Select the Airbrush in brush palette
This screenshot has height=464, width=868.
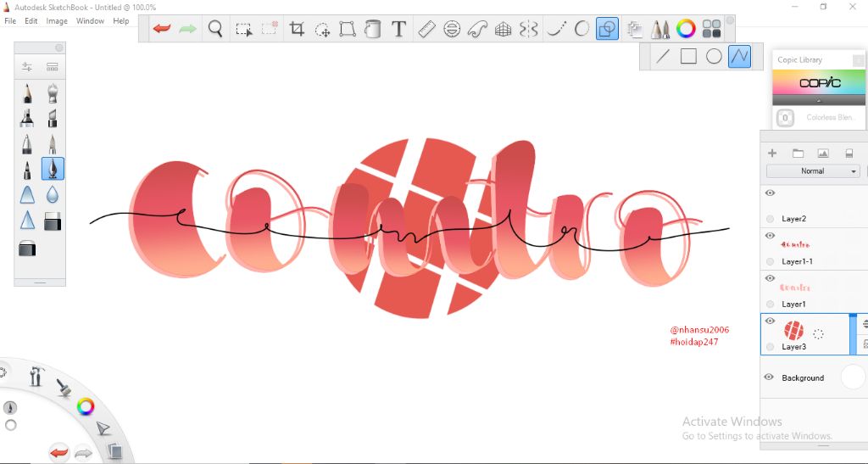coord(27,118)
